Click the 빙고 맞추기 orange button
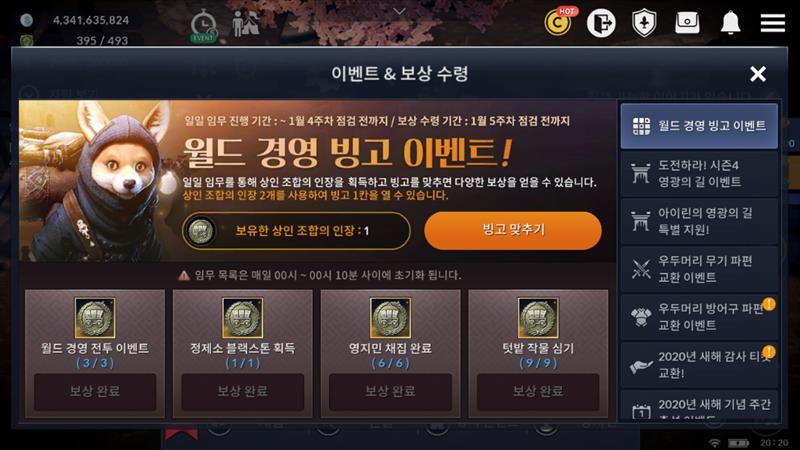The height and width of the screenshot is (450, 800). click(x=513, y=231)
